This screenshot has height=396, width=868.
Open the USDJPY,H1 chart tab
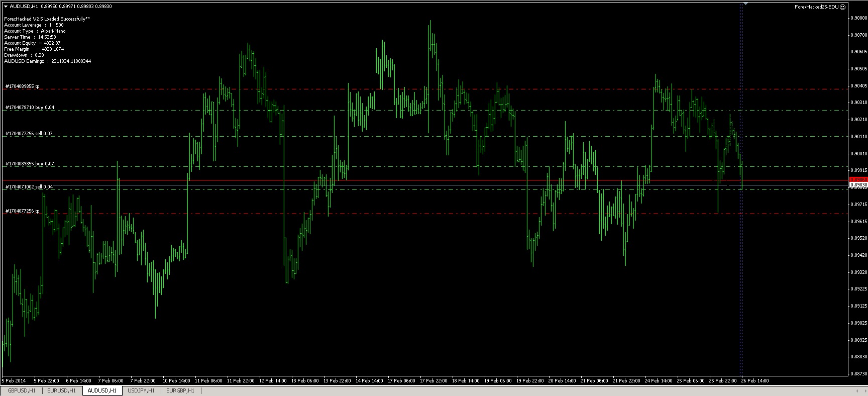point(142,390)
